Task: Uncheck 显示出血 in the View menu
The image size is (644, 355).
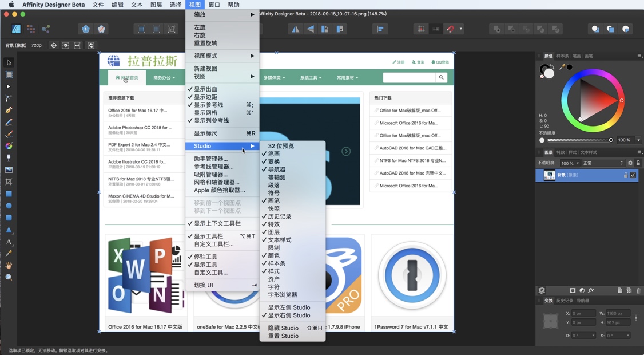Action: click(x=222, y=89)
